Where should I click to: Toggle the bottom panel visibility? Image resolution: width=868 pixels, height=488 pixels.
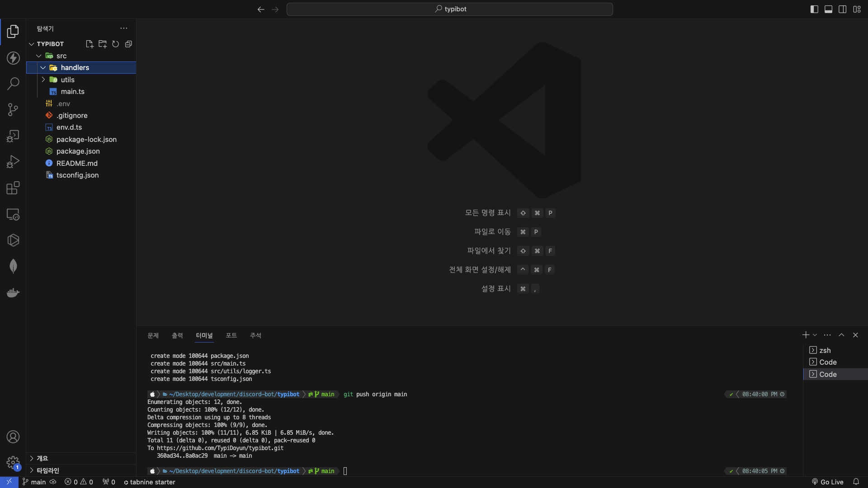point(828,9)
